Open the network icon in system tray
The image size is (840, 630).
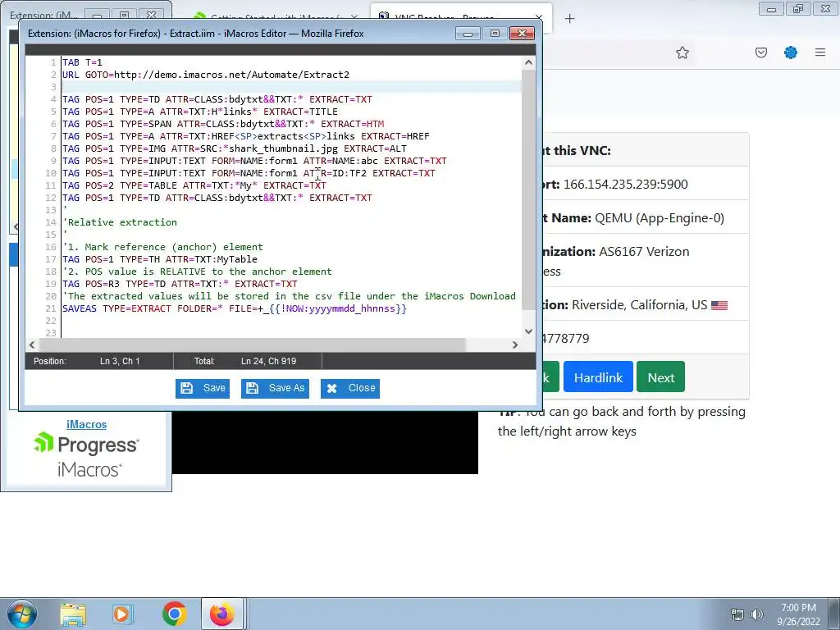737,614
